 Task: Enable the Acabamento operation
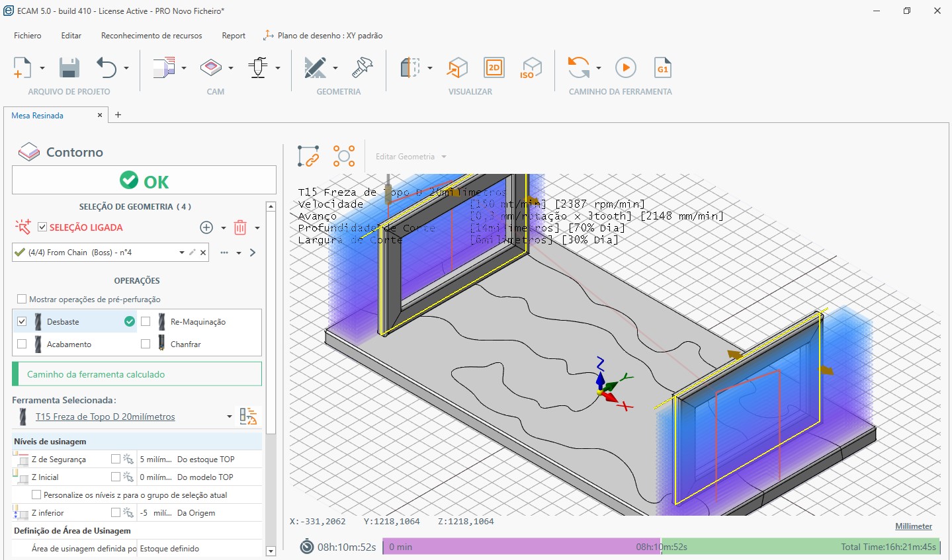click(x=22, y=344)
